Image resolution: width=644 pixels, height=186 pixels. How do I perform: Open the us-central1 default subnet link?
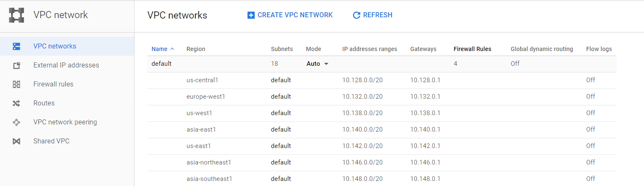click(281, 80)
